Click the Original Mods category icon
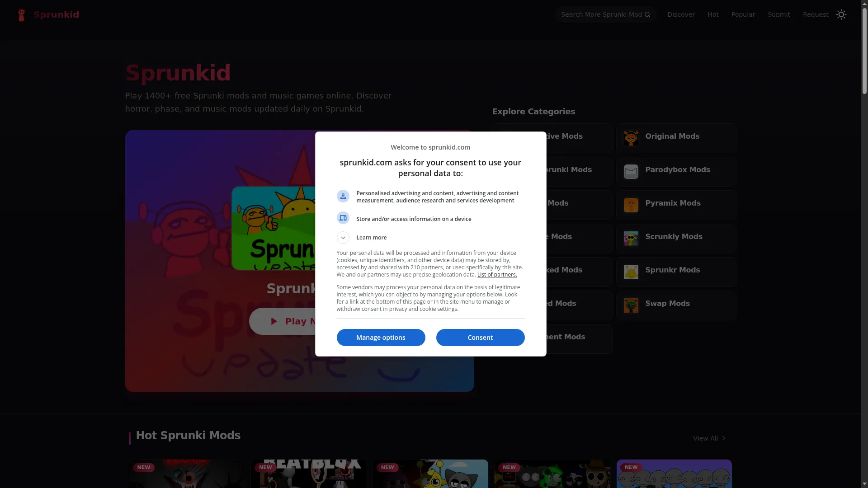The height and width of the screenshot is (488, 868). click(x=631, y=138)
